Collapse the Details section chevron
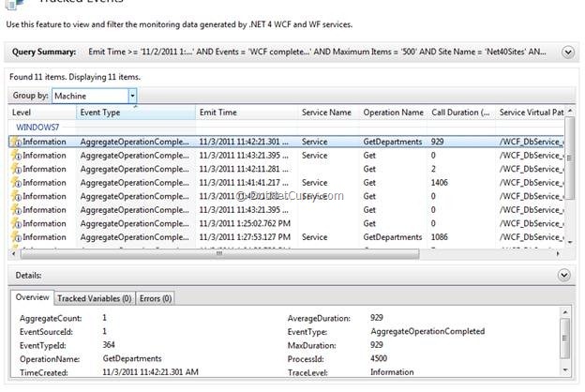The width and height of the screenshot is (585, 392). tap(564, 275)
